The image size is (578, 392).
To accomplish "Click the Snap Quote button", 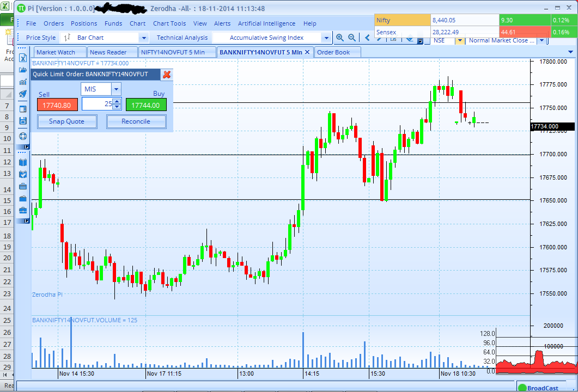I will click(67, 121).
